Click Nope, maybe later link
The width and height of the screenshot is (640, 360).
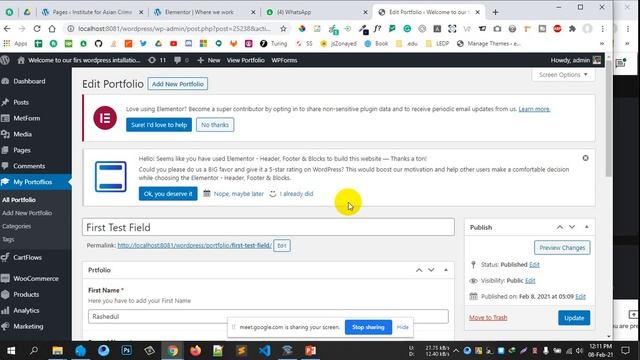239,194
